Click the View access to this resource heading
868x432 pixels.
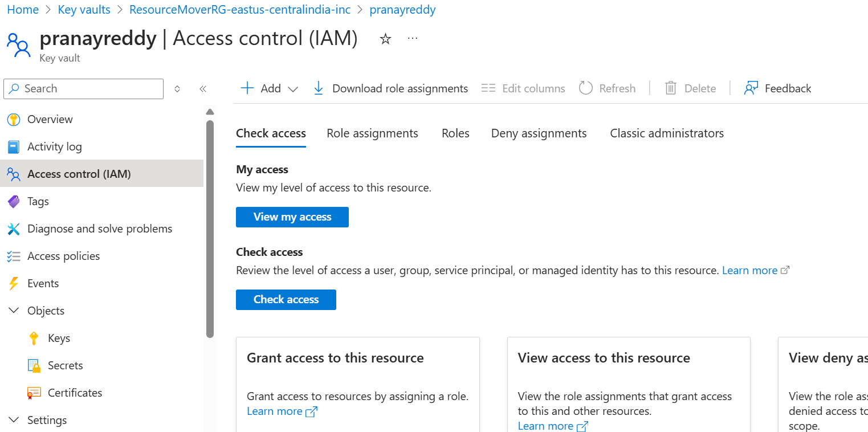pos(604,358)
